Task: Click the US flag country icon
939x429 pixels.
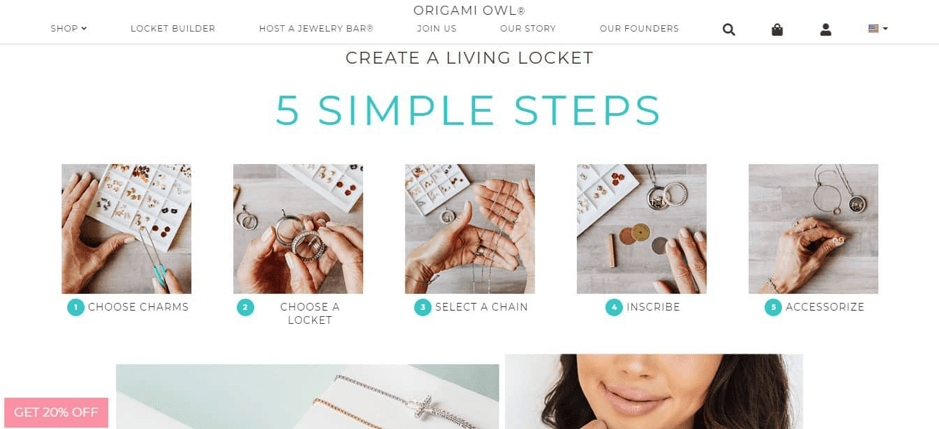Action: click(x=874, y=28)
